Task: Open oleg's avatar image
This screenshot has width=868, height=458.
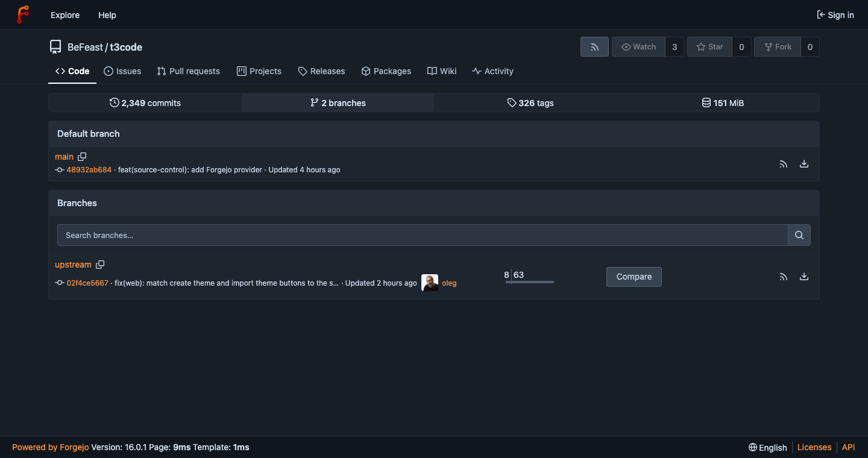Action: (x=430, y=283)
